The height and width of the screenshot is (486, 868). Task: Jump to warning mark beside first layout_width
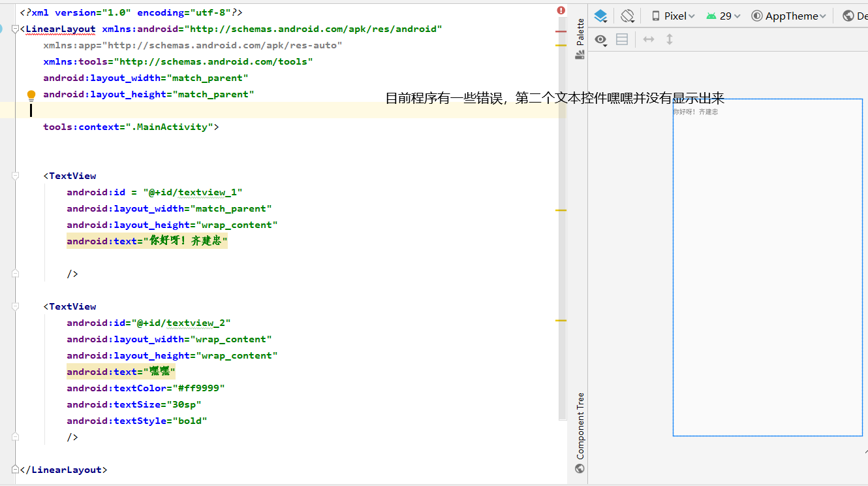(561, 210)
